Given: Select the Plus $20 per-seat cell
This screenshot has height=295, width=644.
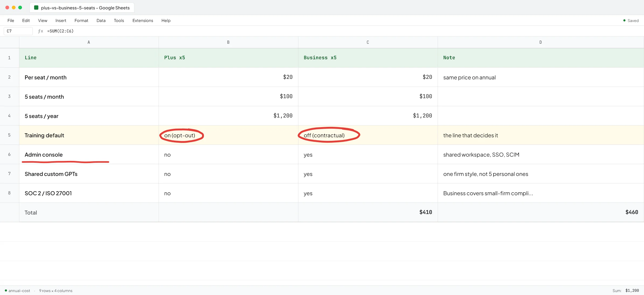Looking at the screenshot, I should pos(228,77).
